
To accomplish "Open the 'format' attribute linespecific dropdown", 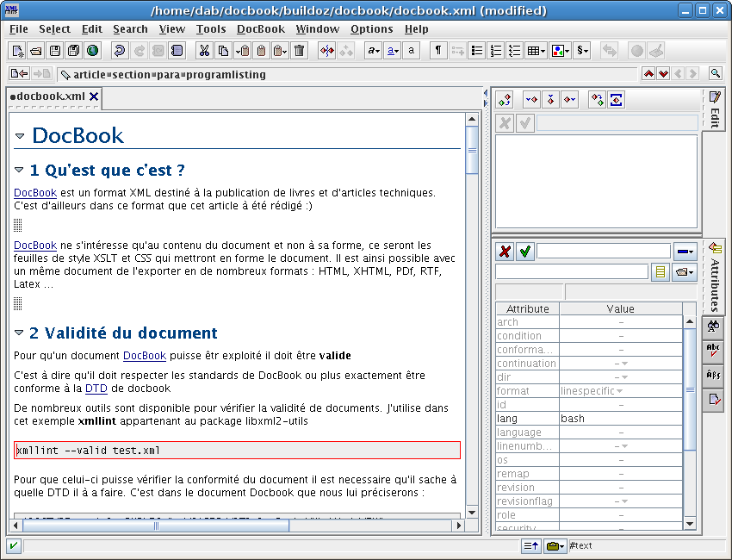I will [x=621, y=391].
